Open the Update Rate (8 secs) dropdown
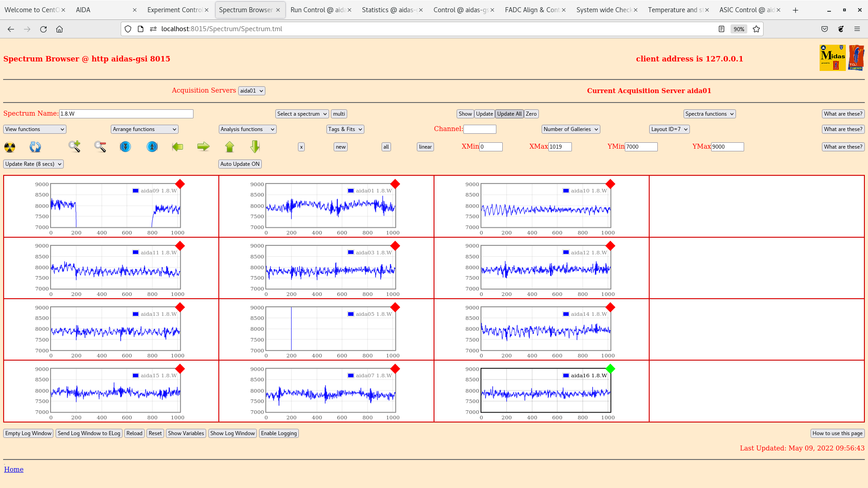 pyautogui.click(x=33, y=164)
